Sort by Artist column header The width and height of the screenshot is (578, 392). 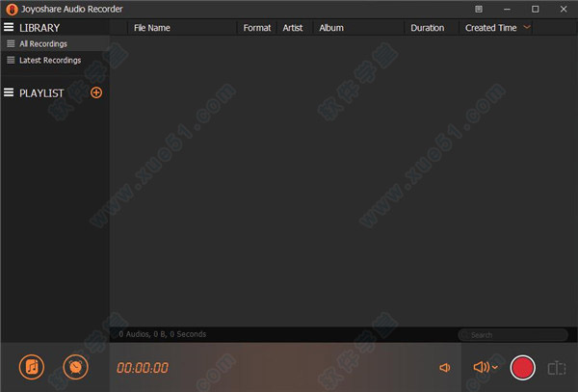point(293,28)
